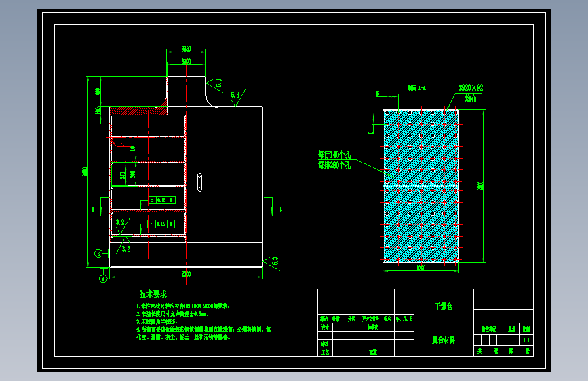Select the door handle on cabinet
Image resolution: width=588 pixels, height=381 pixels.
coord(199,182)
